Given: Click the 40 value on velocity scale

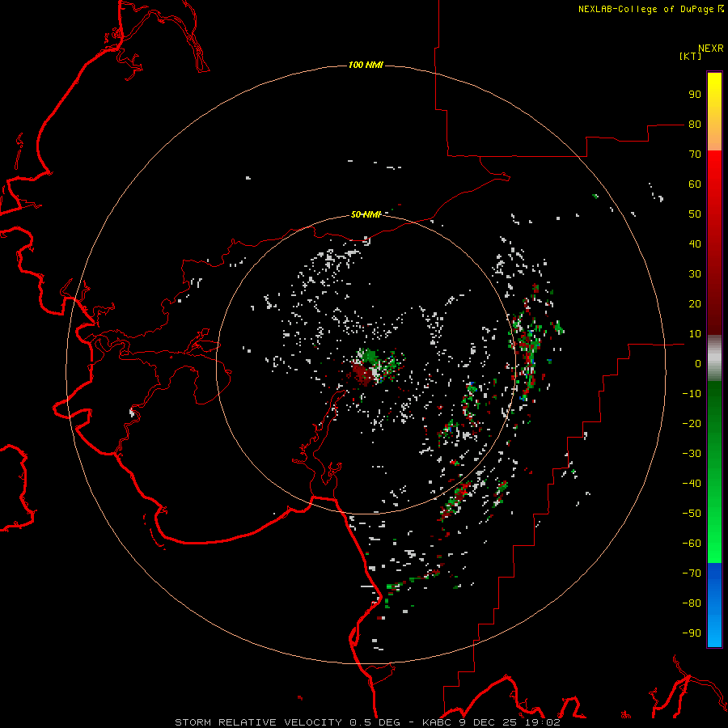Looking at the screenshot, I should pos(695,243).
